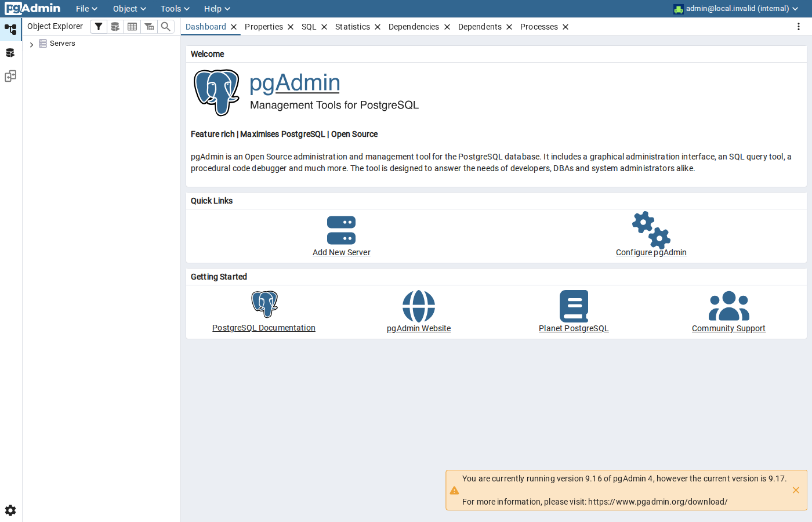
Task: Click the funnel filter icon in Object Explorer toolbar
Action: [x=99, y=27]
